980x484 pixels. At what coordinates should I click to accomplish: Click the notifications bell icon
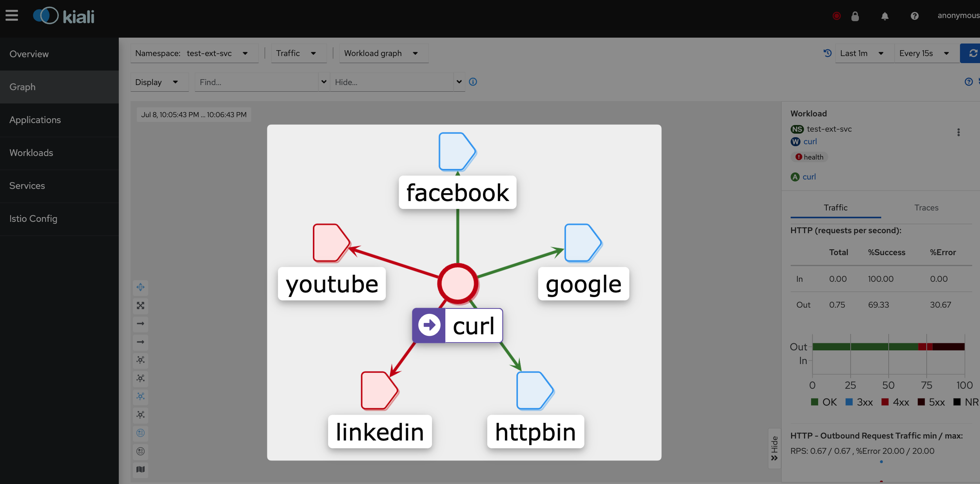(x=885, y=16)
